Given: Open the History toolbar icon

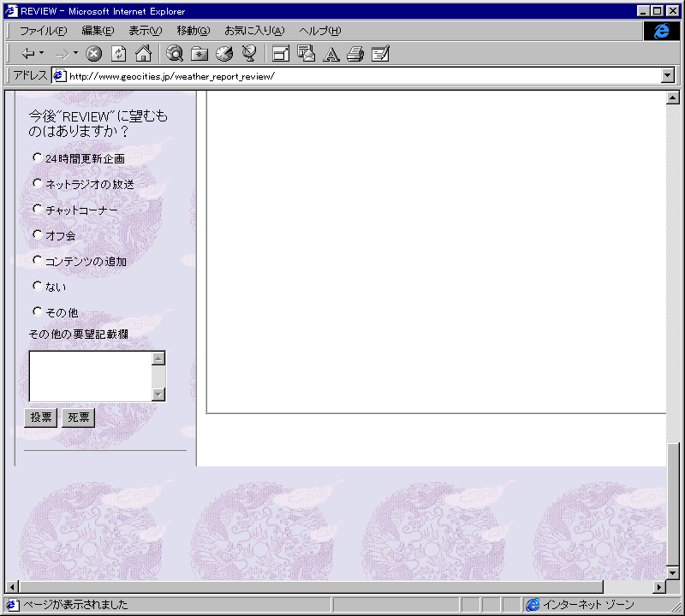Looking at the screenshot, I should pyautogui.click(x=224, y=54).
